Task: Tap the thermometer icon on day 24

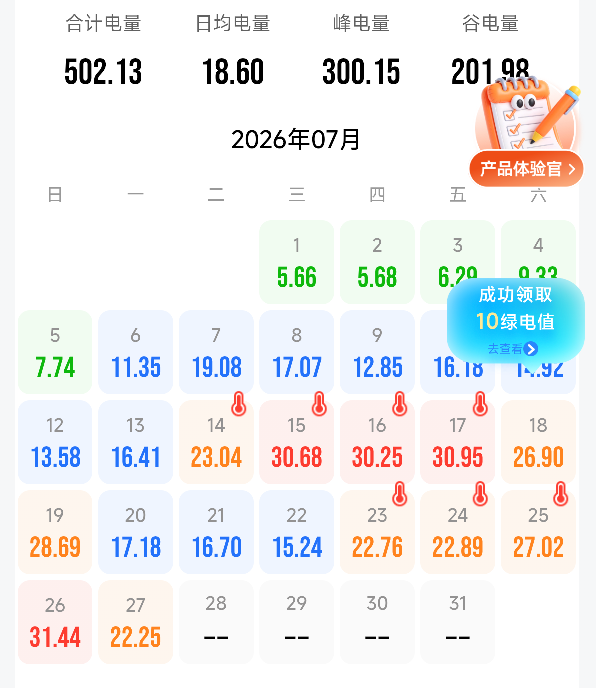Action: click(x=481, y=494)
